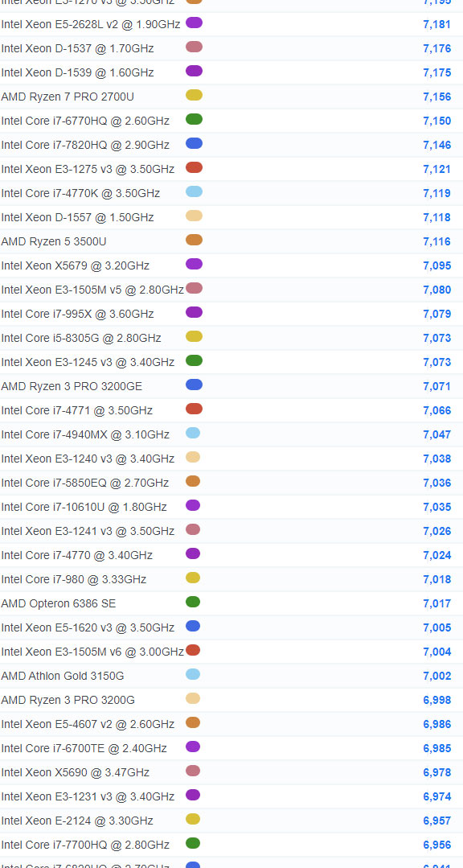Click green swatch next to Core i7-6770HQ
This screenshot has height=868, width=463.
point(195,119)
